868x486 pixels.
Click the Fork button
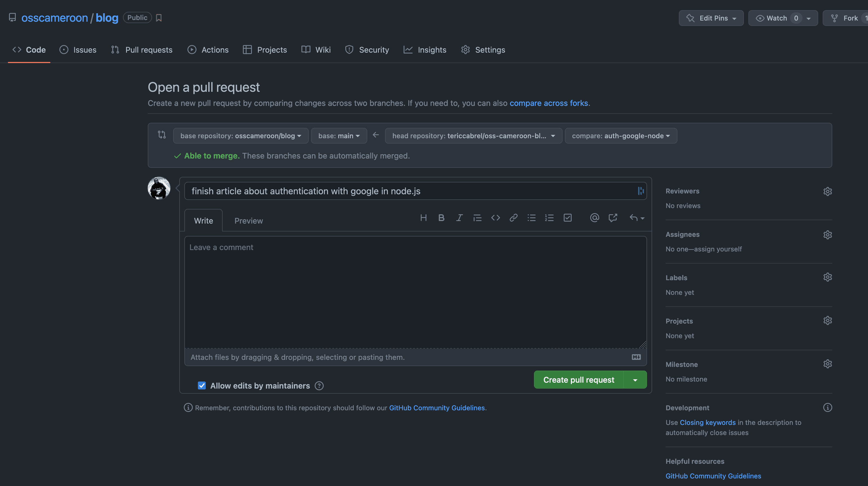(845, 18)
